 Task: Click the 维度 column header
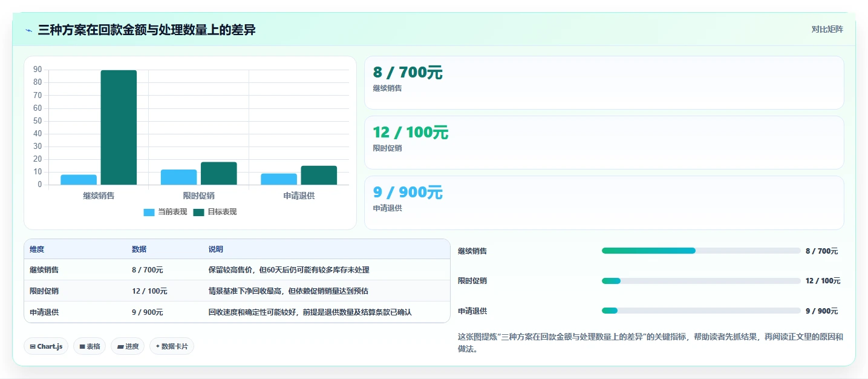tap(37, 249)
